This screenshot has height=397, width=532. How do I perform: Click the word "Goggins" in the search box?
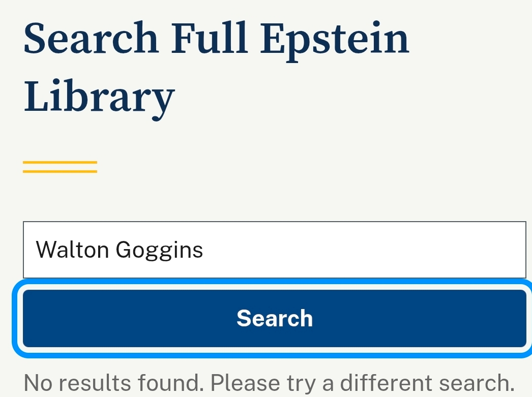pos(159,250)
